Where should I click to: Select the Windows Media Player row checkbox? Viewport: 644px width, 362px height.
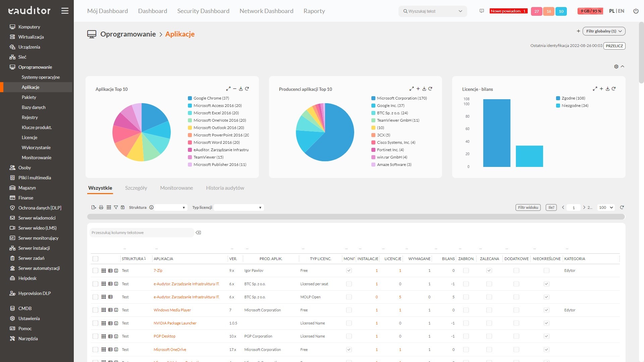95,310
